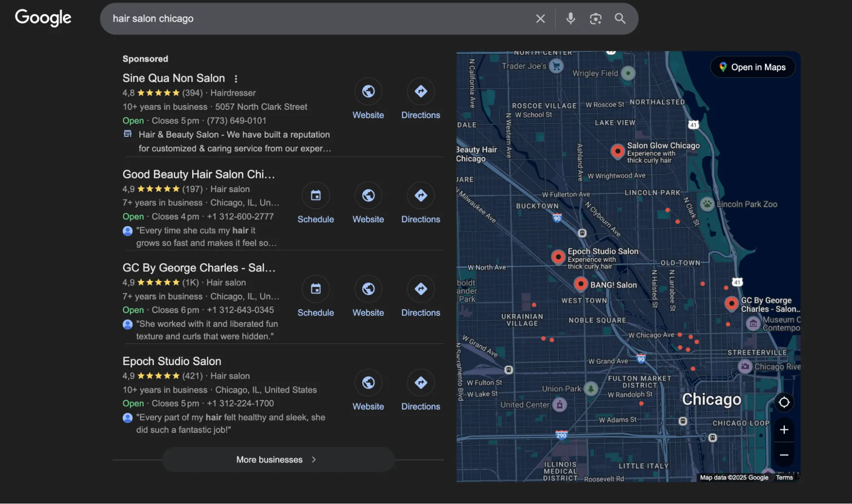
Task: Select Salon Glow Chicago map pin
Action: click(x=617, y=151)
